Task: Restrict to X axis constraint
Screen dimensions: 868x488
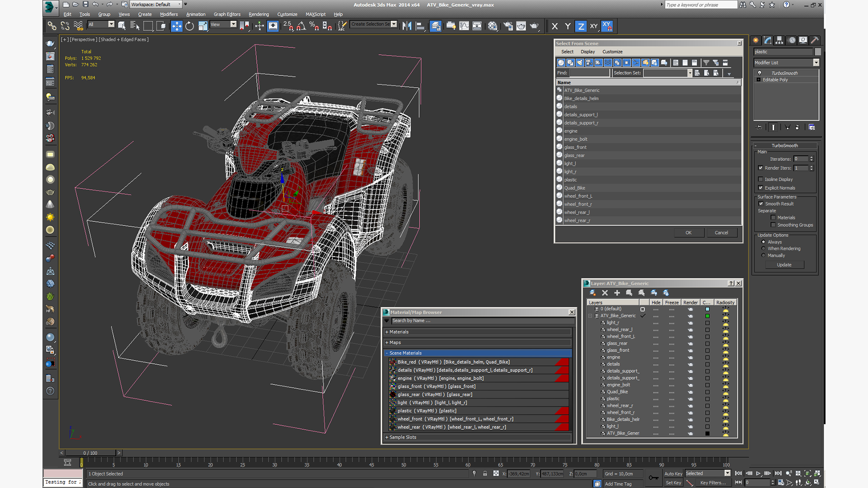Action: tap(555, 26)
